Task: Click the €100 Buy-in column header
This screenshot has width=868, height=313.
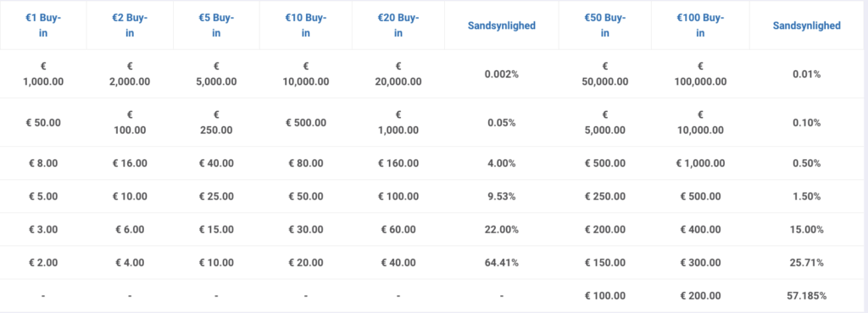Action: pyautogui.click(x=700, y=25)
